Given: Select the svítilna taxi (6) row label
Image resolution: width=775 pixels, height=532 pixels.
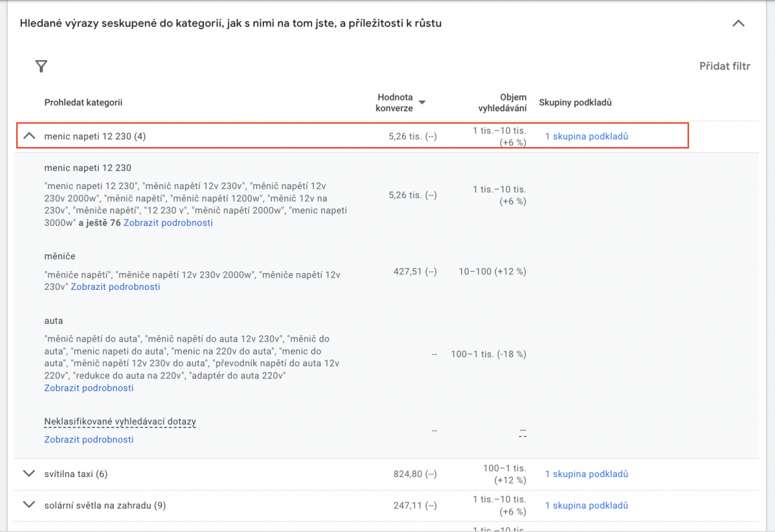Looking at the screenshot, I should click(x=76, y=474).
